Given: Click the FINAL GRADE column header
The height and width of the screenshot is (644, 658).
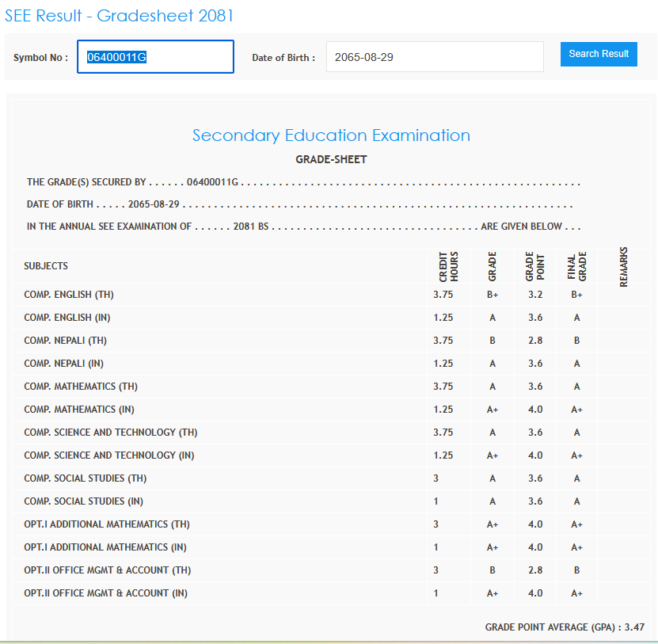Looking at the screenshot, I should pos(576,267).
